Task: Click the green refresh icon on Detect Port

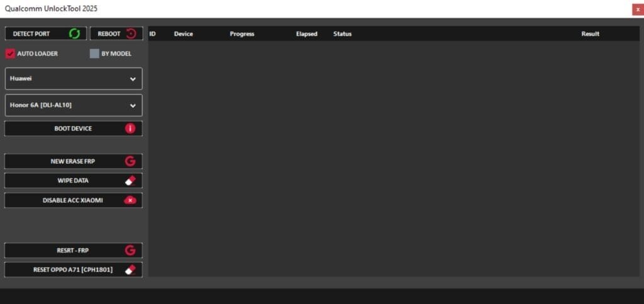Action: click(x=74, y=34)
